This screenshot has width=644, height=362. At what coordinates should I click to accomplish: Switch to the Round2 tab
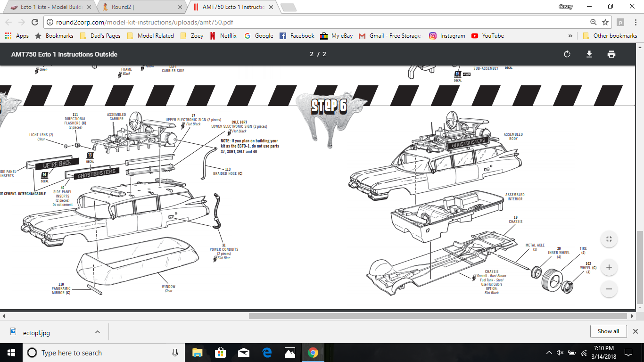(x=141, y=7)
